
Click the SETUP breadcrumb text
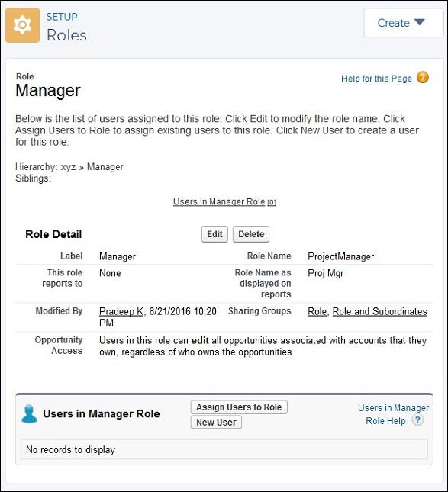pyautogui.click(x=62, y=17)
